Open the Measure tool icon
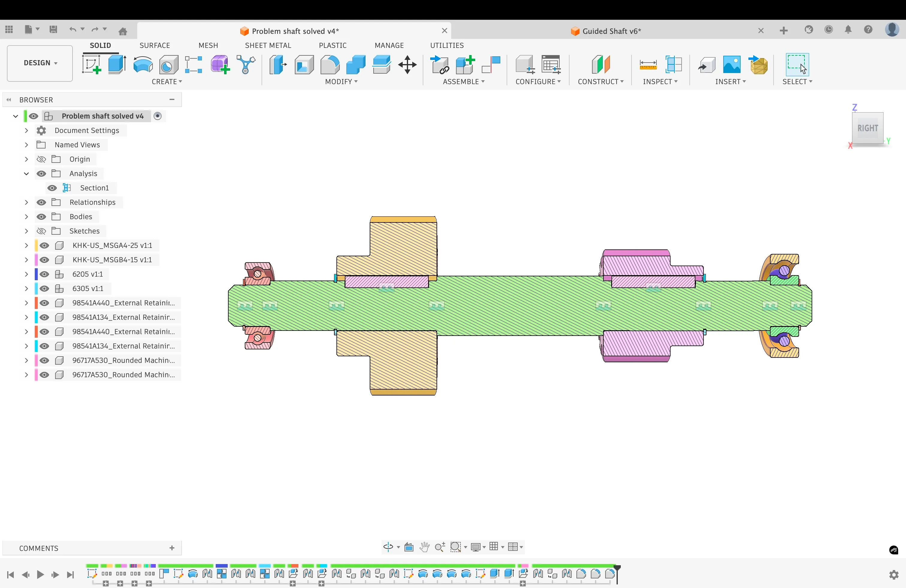The height and width of the screenshot is (588, 906). coord(648,65)
